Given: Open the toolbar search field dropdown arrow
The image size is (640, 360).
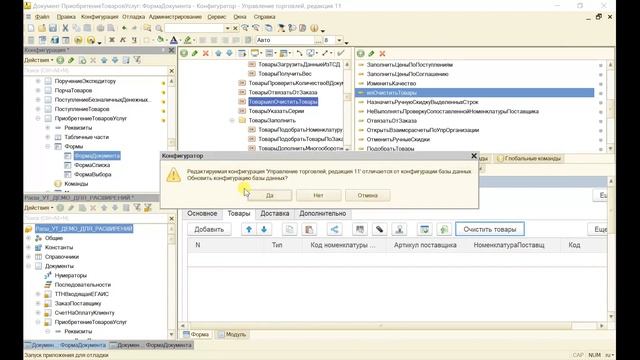Looking at the screenshot, I should point(227,28).
